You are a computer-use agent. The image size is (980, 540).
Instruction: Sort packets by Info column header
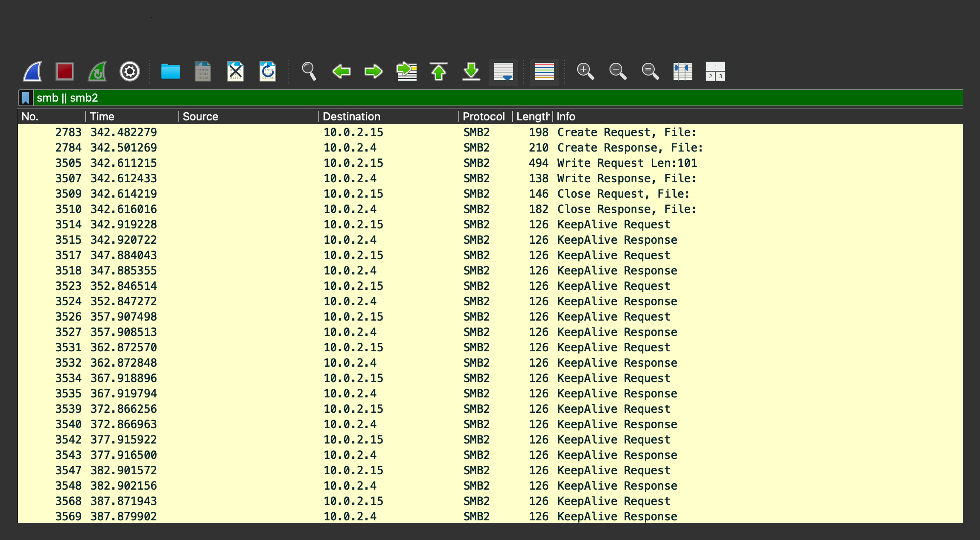(758, 117)
